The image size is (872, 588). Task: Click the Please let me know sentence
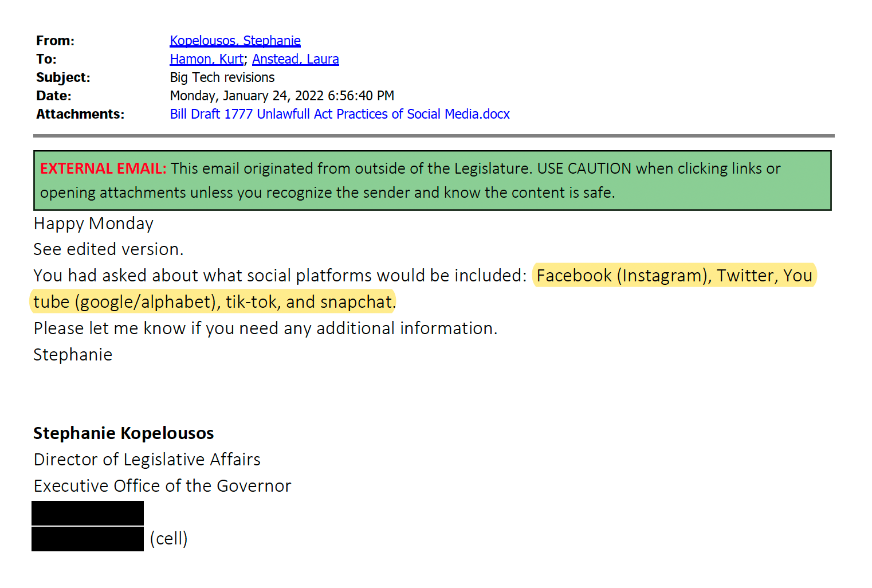click(265, 328)
